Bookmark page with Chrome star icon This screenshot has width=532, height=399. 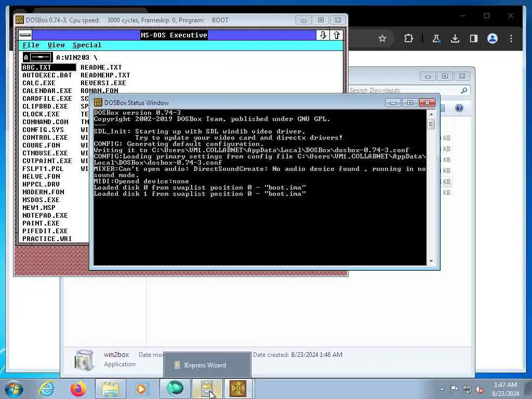[382, 38]
